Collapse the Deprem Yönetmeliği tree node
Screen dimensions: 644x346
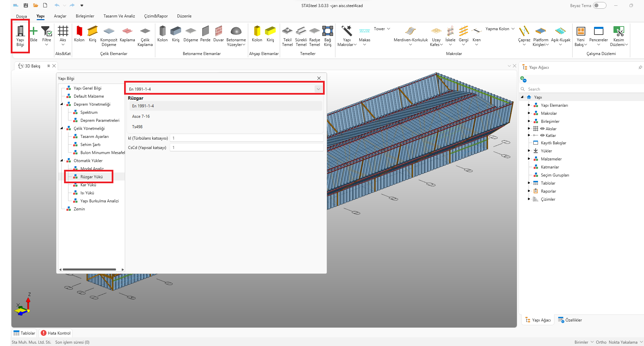click(x=62, y=104)
